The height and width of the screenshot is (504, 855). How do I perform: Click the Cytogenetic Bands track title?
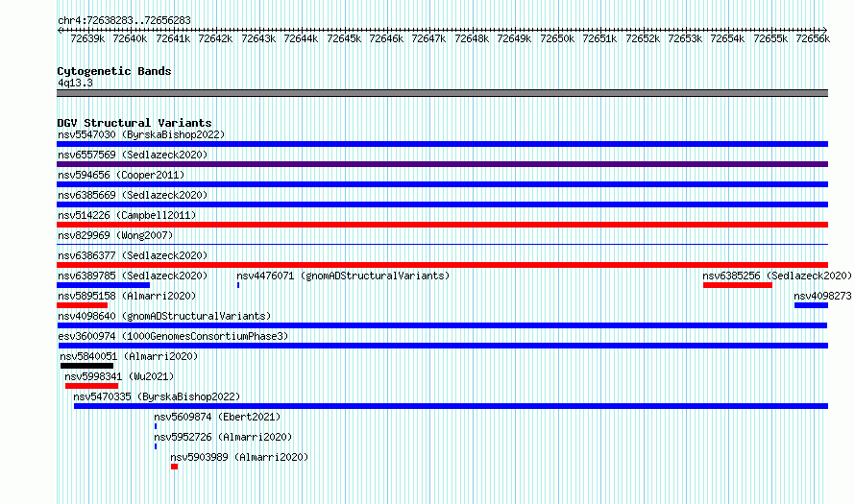[114, 71]
